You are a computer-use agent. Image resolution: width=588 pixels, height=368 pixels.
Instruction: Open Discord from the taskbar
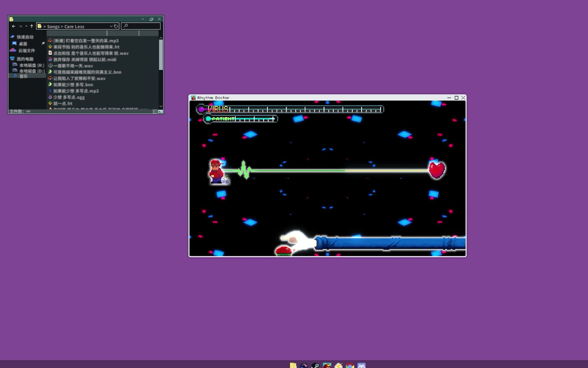(361, 365)
